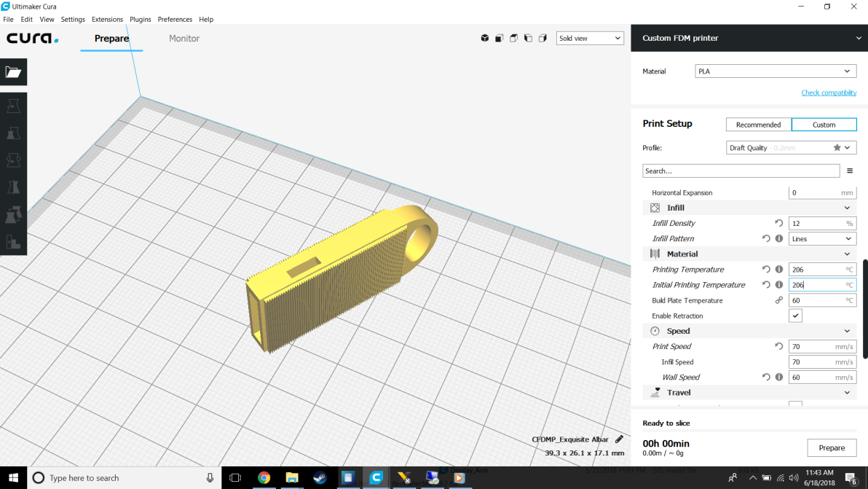
Task: Click the Prepare slice button
Action: (832, 447)
